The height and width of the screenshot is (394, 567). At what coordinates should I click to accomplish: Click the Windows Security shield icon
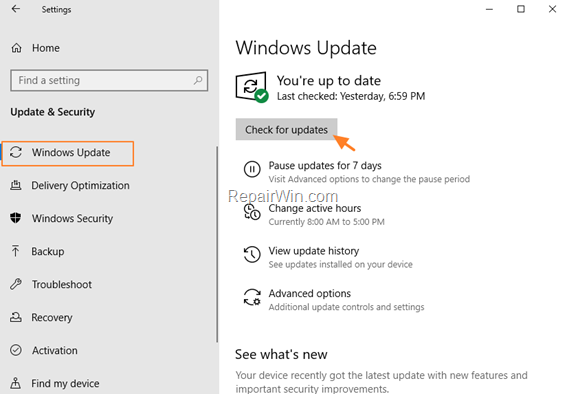click(16, 218)
